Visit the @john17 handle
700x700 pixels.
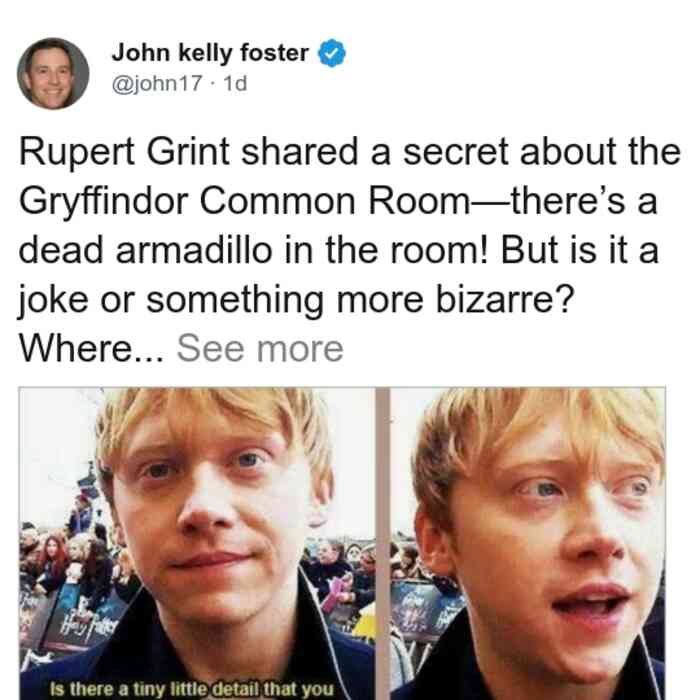(x=157, y=83)
